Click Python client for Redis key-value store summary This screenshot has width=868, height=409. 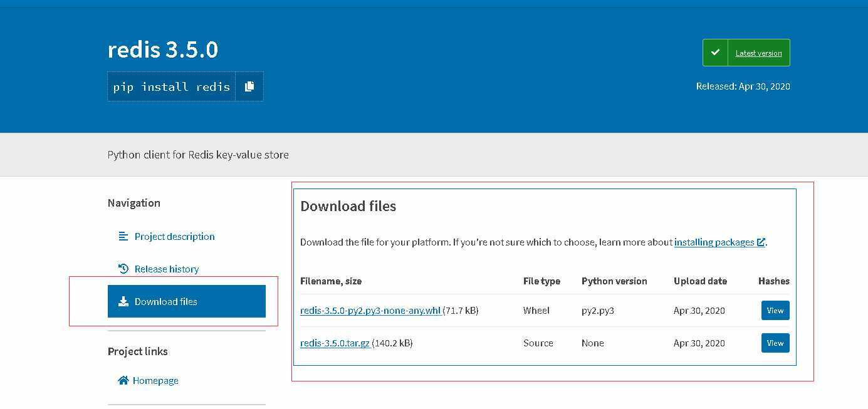pyautogui.click(x=198, y=155)
